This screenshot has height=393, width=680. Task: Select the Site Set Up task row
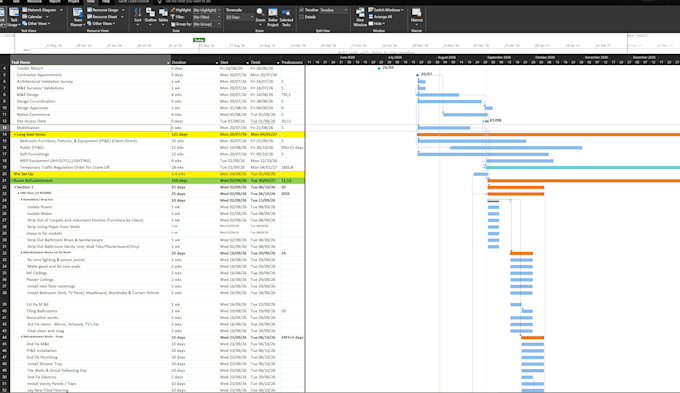(157, 174)
